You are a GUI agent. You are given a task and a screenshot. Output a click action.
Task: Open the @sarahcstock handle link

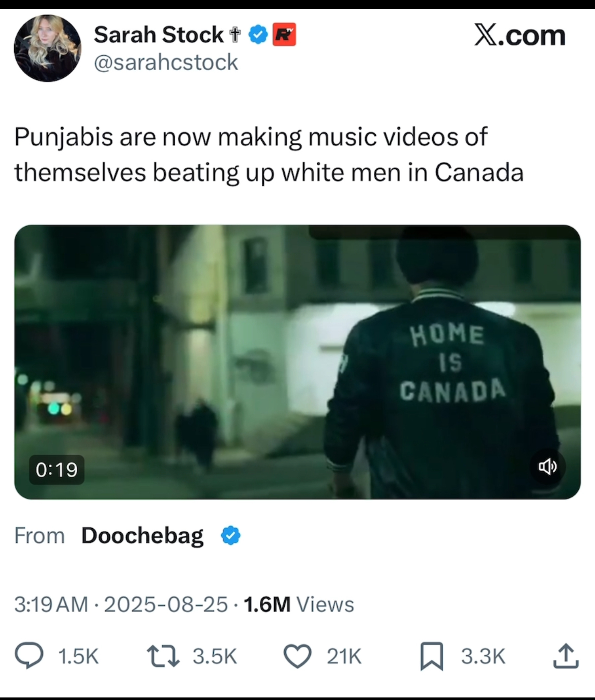coord(166,63)
